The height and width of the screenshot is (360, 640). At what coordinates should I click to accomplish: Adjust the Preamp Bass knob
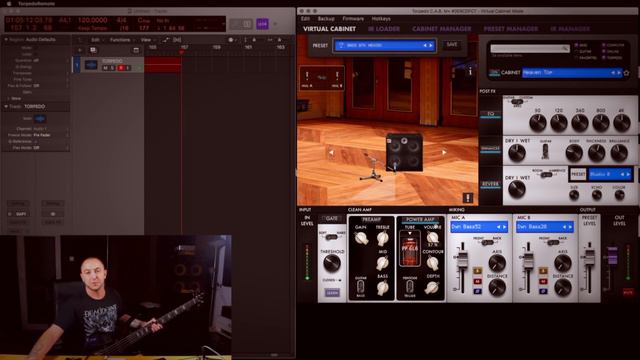[x=382, y=288]
